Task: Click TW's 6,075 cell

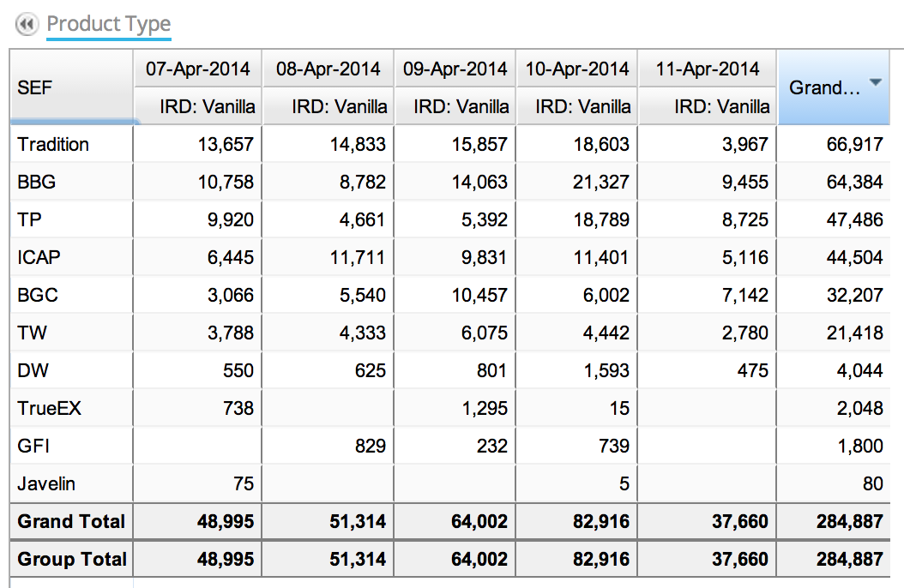Action: (x=485, y=333)
